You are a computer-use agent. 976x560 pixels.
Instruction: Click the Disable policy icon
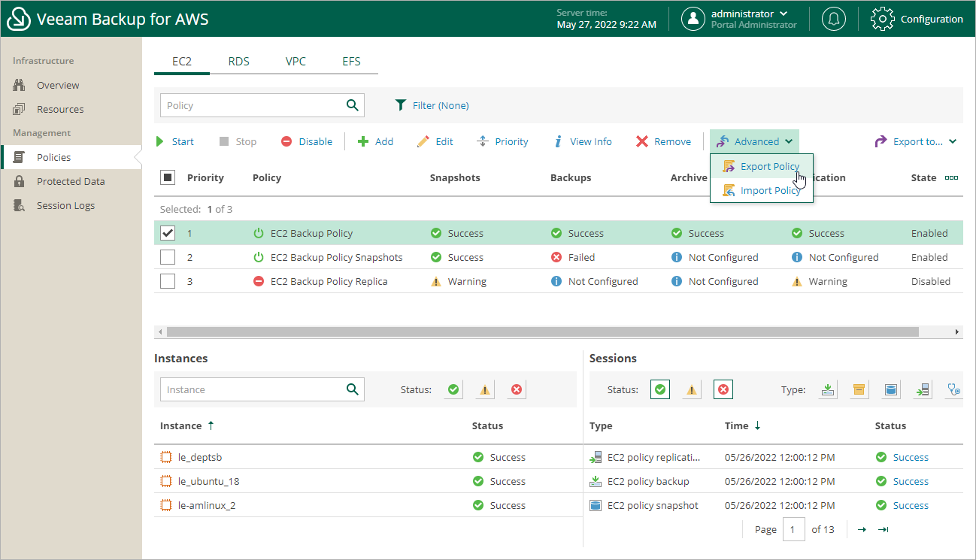pyautogui.click(x=306, y=141)
